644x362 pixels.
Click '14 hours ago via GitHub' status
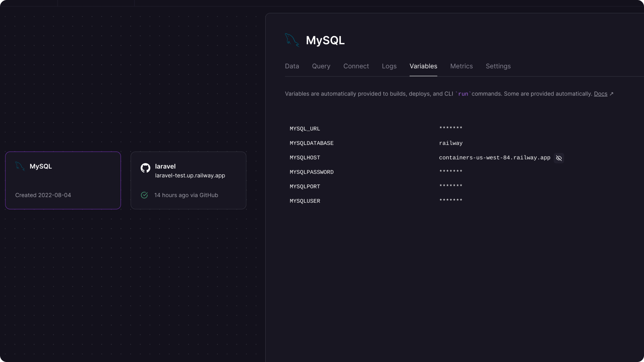point(186,195)
